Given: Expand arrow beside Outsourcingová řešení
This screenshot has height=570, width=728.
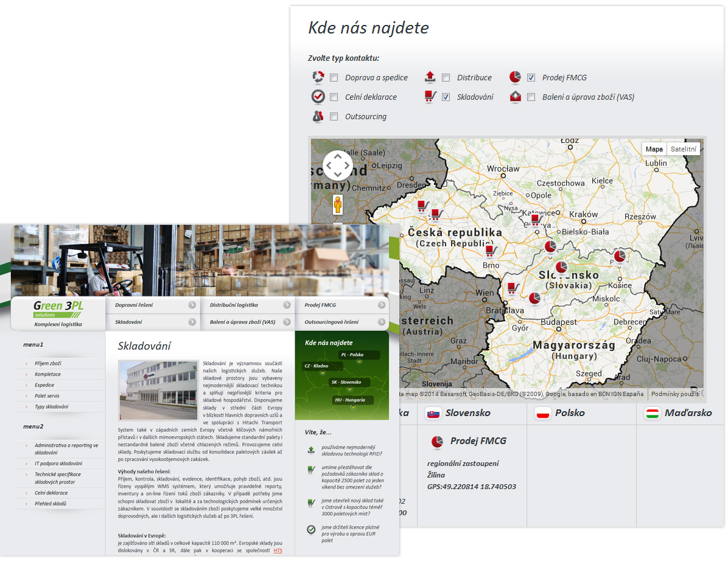Looking at the screenshot, I should click(382, 322).
